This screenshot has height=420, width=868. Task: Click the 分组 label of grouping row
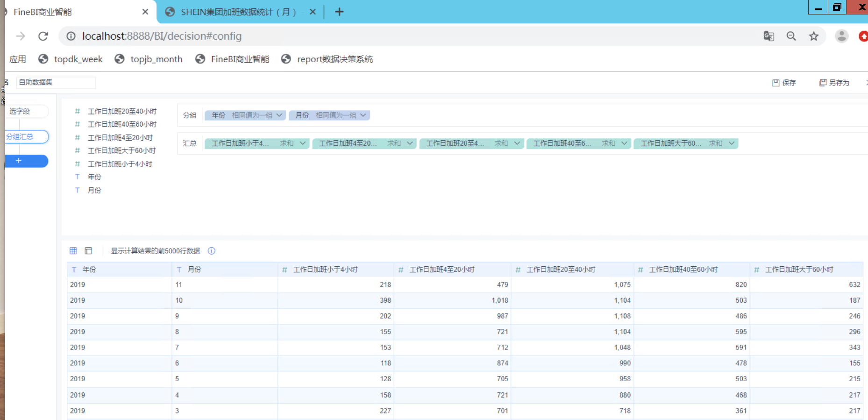(190, 115)
